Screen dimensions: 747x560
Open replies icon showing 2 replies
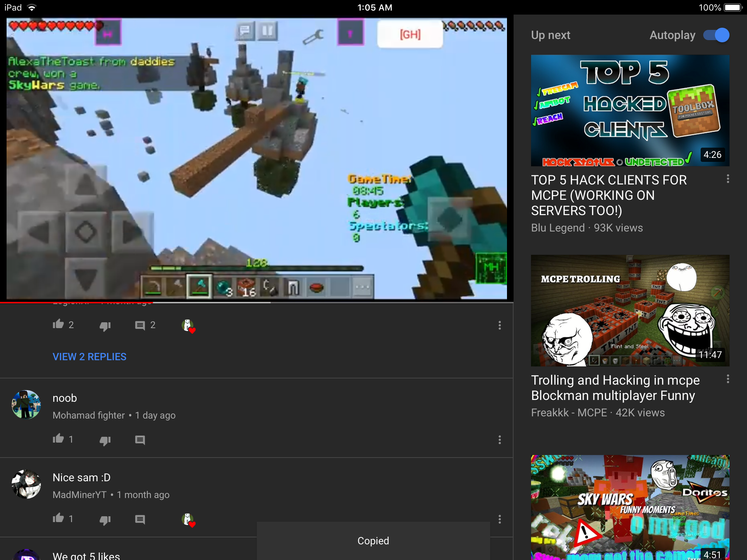tap(140, 325)
